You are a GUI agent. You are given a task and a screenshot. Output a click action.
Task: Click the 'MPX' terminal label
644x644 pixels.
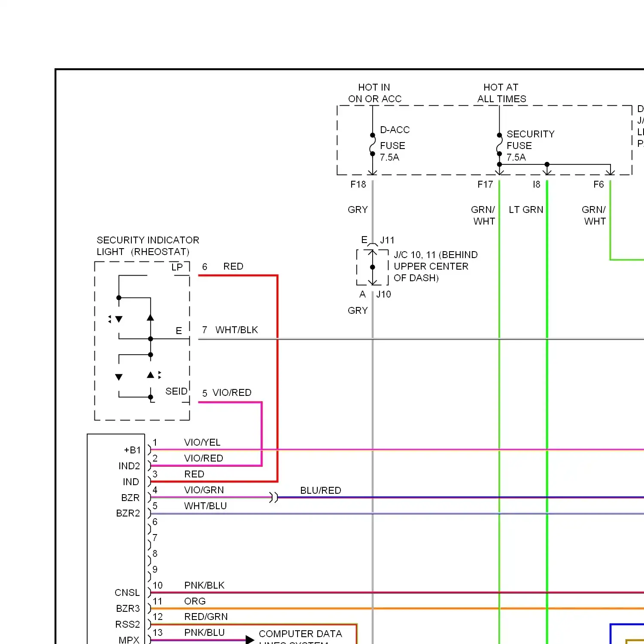click(x=129, y=640)
